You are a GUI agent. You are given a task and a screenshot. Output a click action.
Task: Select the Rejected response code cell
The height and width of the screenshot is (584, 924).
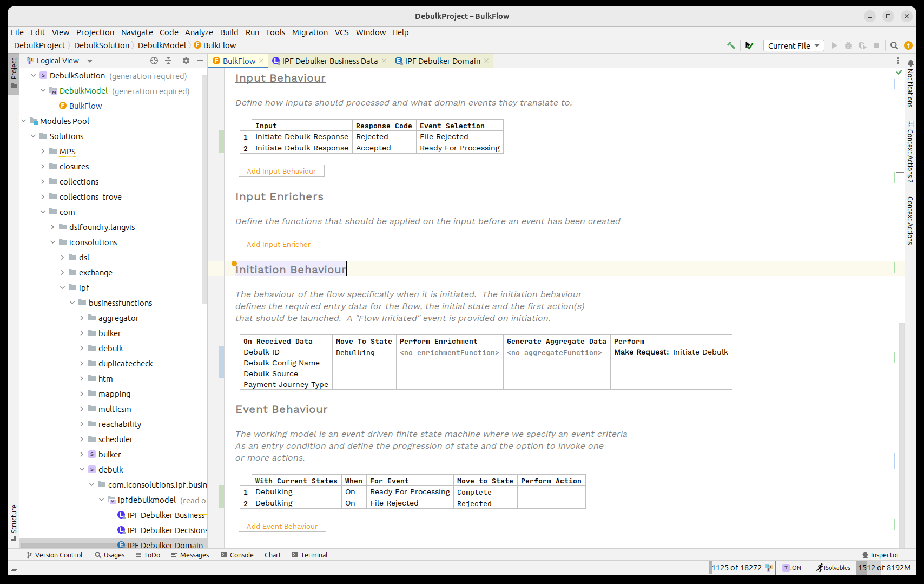pos(372,137)
